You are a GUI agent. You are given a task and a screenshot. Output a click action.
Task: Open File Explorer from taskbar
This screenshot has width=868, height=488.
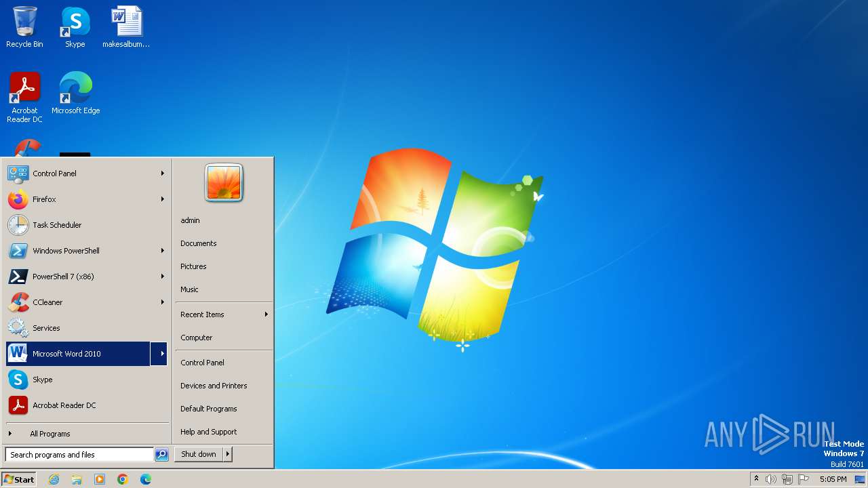[x=77, y=479]
